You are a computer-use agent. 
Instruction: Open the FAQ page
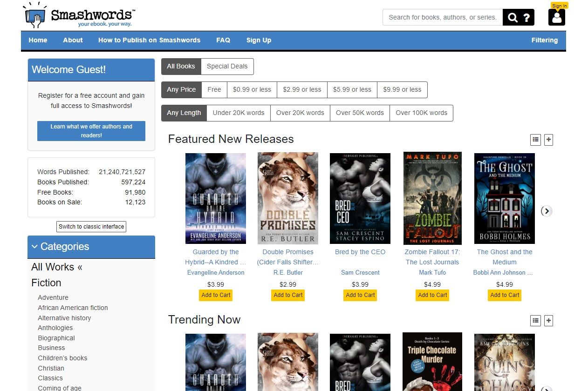pyautogui.click(x=223, y=40)
